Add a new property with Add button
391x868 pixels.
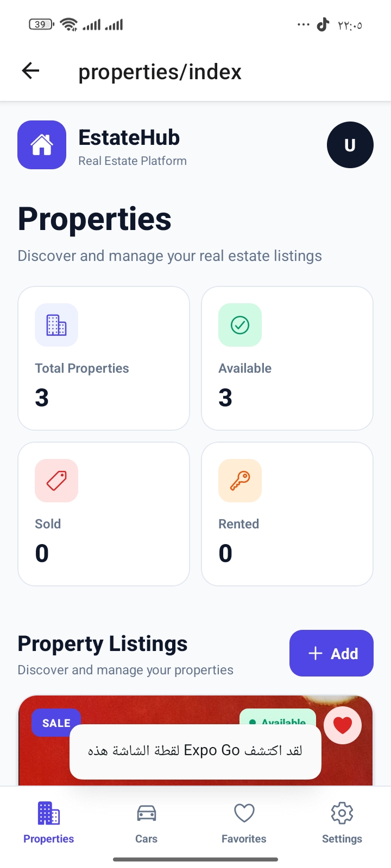click(331, 653)
